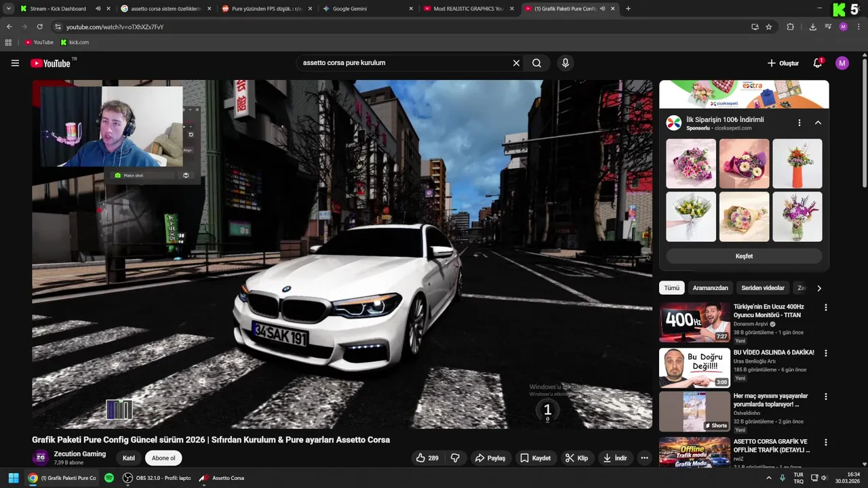The image size is (868, 488).
Task: Clear the search box text with X
Action: (x=516, y=63)
